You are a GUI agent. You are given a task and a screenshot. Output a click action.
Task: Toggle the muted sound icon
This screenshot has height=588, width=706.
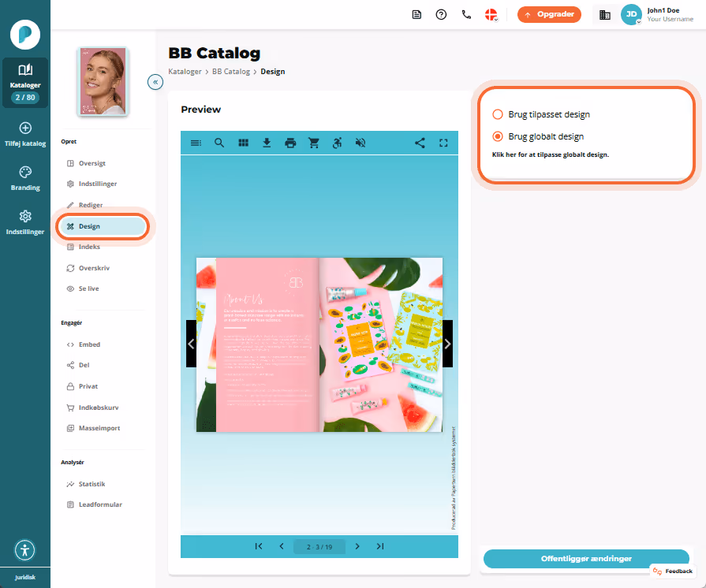[360, 143]
